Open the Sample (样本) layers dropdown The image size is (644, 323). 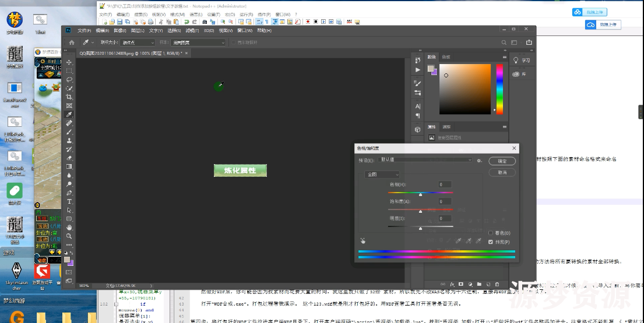[x=198, y=42]
